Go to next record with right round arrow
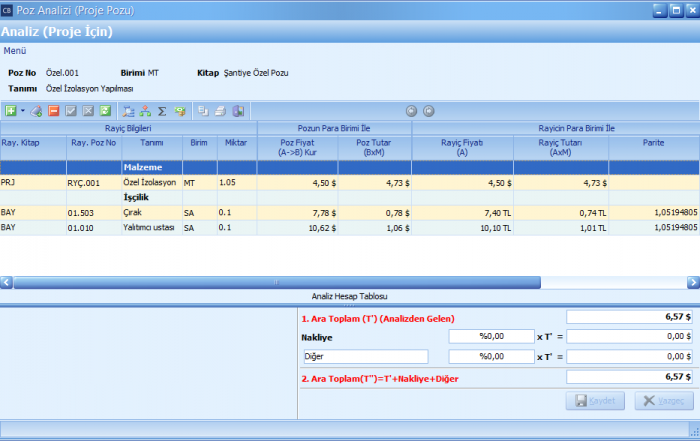This screenshot has width=700, height=441. 428,111
